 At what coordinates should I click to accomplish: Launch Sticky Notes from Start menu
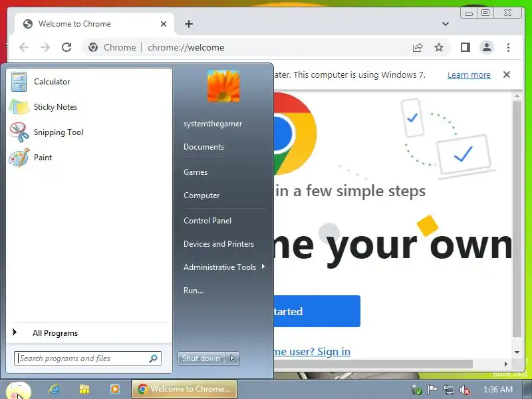(89, 107)
